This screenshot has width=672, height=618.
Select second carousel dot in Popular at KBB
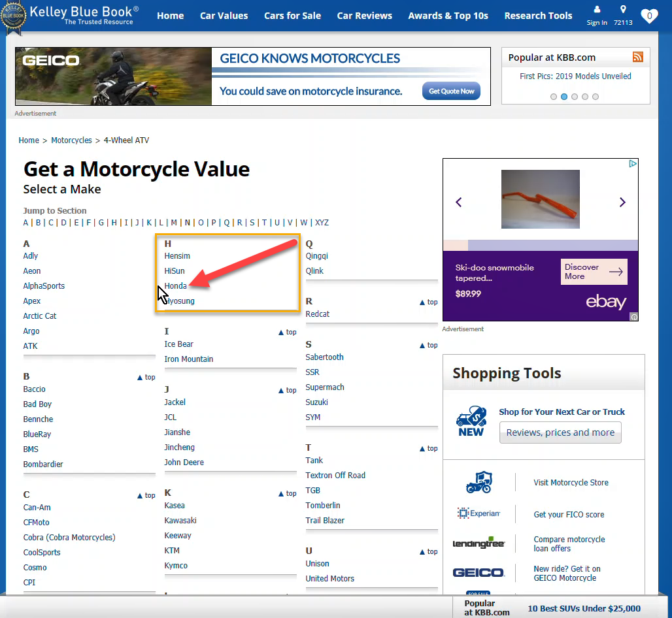pos(564,97)
